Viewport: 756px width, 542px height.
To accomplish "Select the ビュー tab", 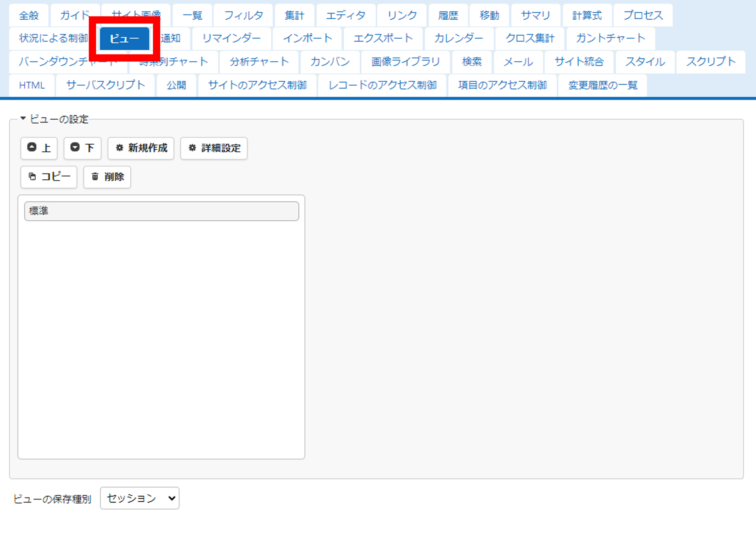I will tap(125, 39).
